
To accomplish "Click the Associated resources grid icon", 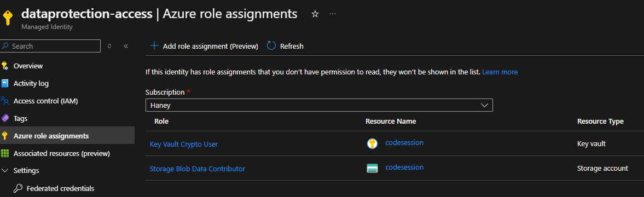I will tap(5, 153).
